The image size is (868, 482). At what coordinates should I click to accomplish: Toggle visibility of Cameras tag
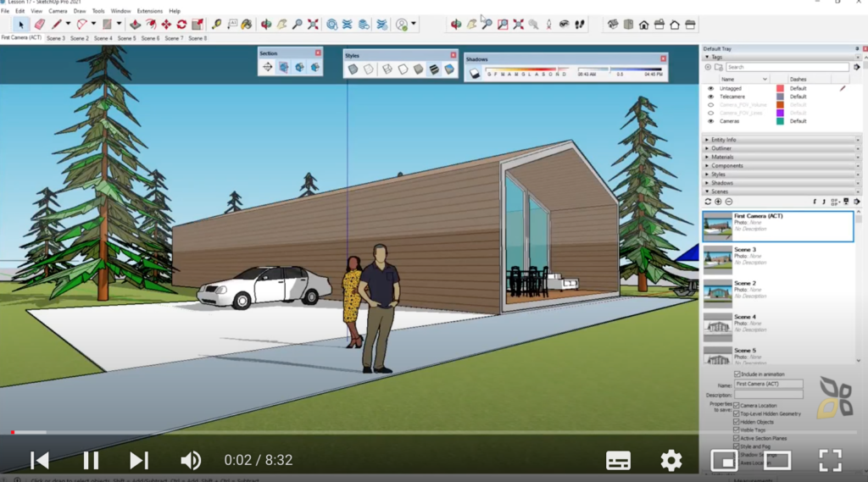711,121
